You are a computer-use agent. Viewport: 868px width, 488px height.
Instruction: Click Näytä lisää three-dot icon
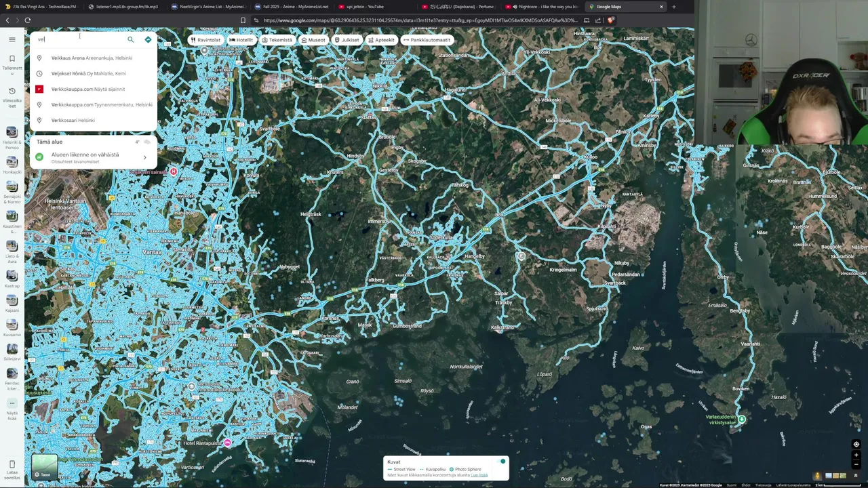tap(12, 403)
